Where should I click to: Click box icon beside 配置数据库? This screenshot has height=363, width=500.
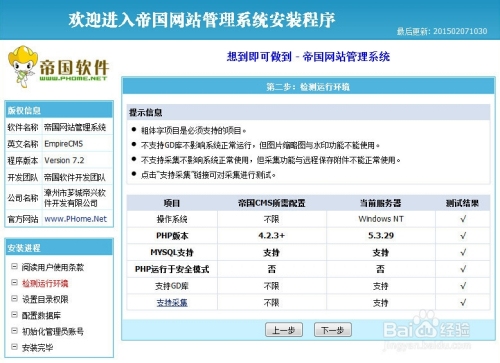point(14,314)
